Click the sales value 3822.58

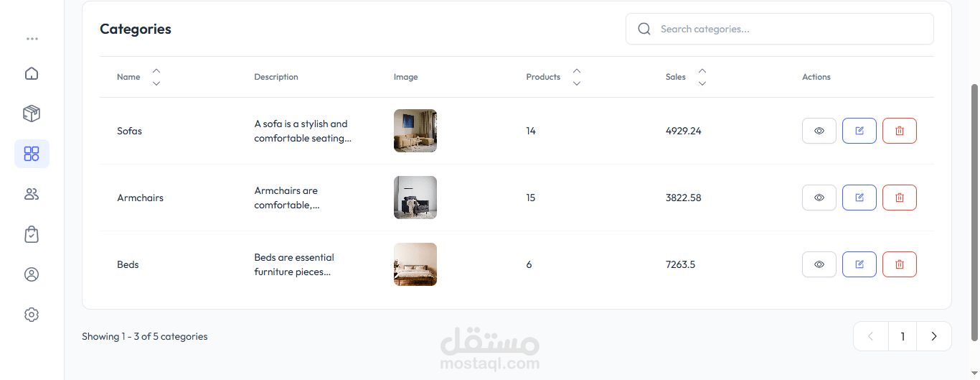click(684, 198)
